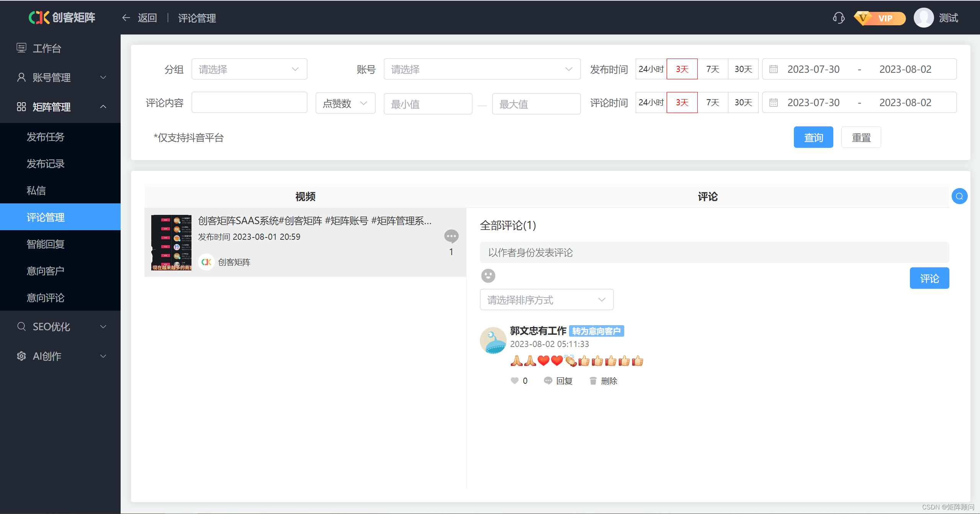The height and width of the screenshot is (514, 980).
Task: Click the 转为意向客户 tag
Action: tap(596, 331)
